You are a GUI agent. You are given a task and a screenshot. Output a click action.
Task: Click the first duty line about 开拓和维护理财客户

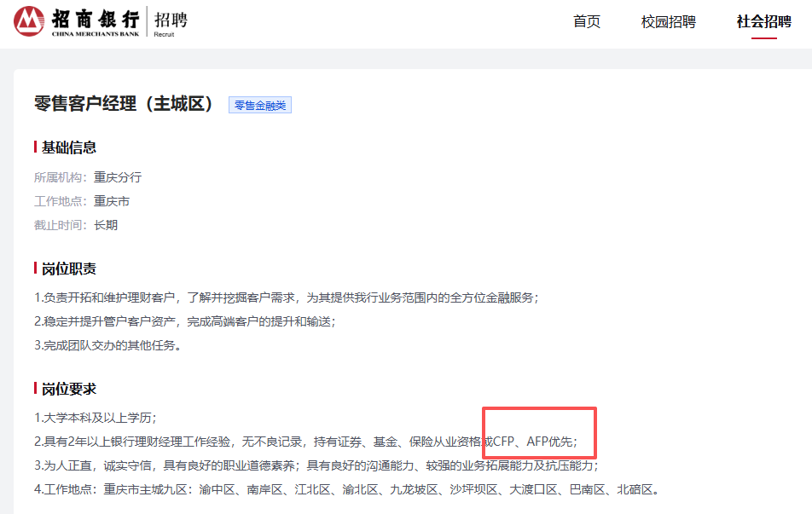coord(287,297)
